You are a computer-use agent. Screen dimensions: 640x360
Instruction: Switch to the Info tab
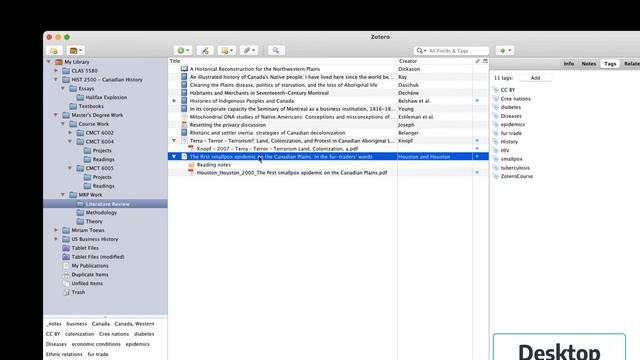[x=569, y=64]
